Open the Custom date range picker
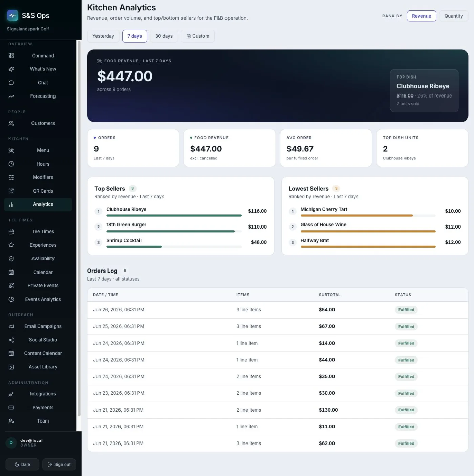The width and height of the screenshot is (474, 476). pos(198,36)
